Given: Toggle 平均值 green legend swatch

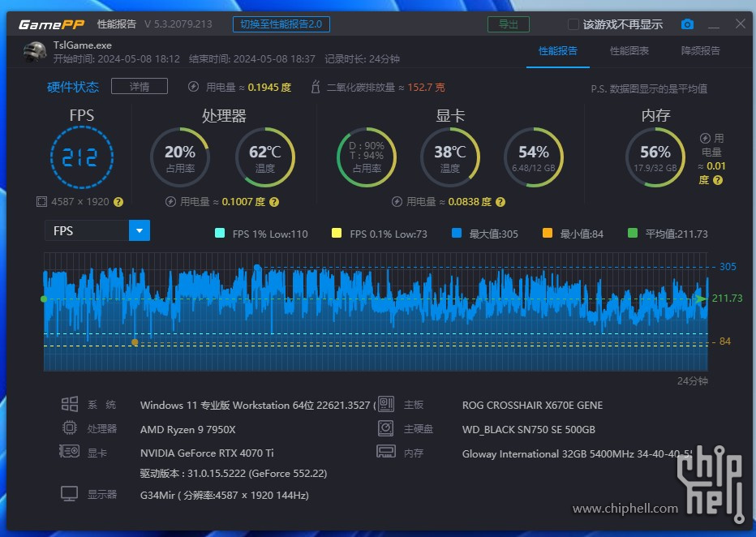Looking at the screenshot, I should (633, 234).
